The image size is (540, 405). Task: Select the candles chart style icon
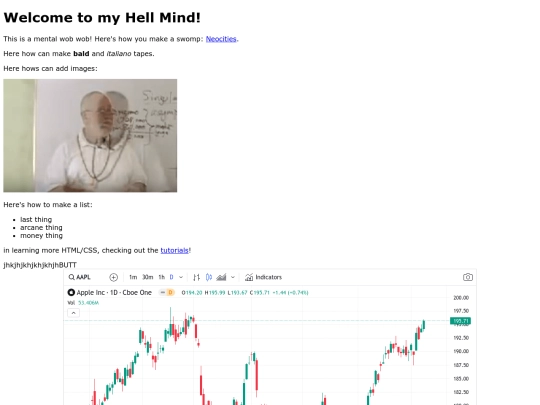pos(209,277)
